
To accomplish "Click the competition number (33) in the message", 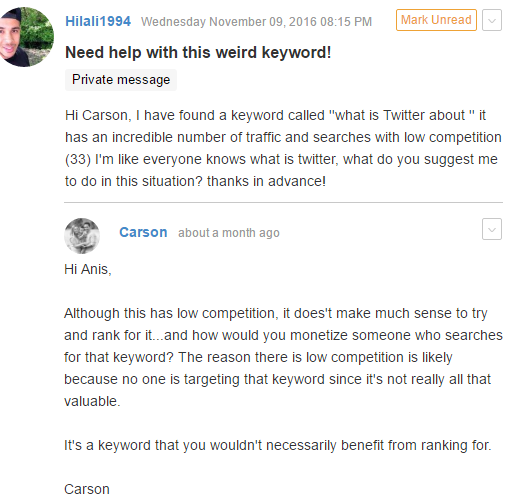I will (x=78, y=159).
